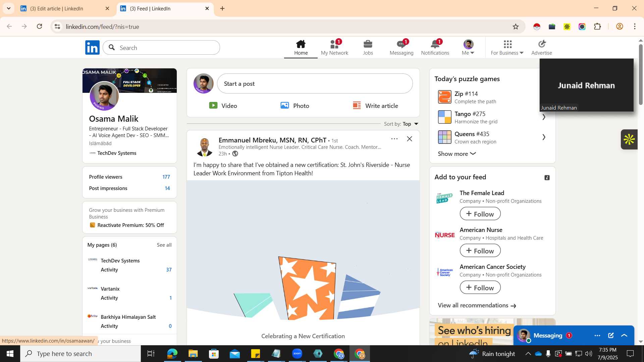644x362 pixels.
Task: Show hidden system tray icons
Action: tap(528, 354)
